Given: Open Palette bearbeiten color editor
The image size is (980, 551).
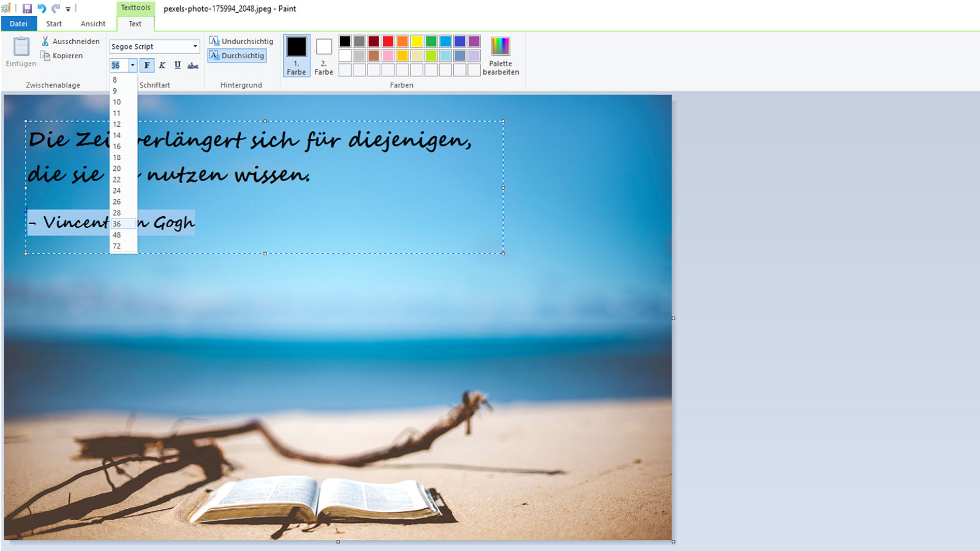Looking at the screenshot, I should pyautogui.click(x=500, y=55).
